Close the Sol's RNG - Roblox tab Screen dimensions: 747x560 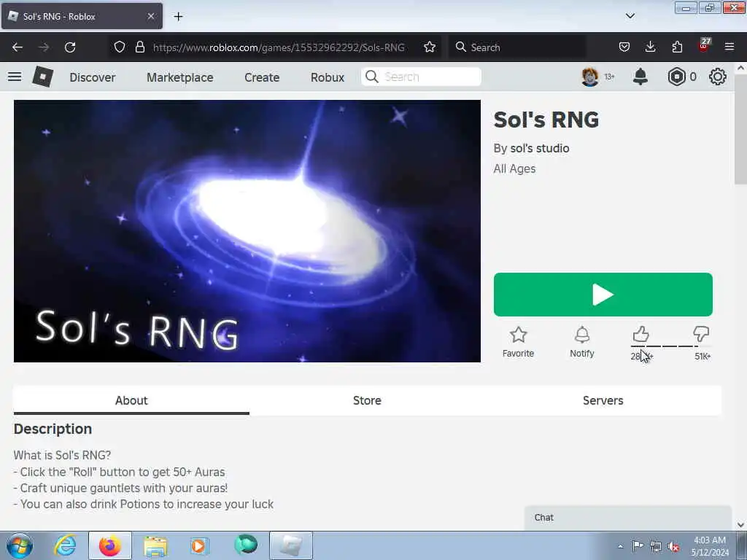coord(151,16)
